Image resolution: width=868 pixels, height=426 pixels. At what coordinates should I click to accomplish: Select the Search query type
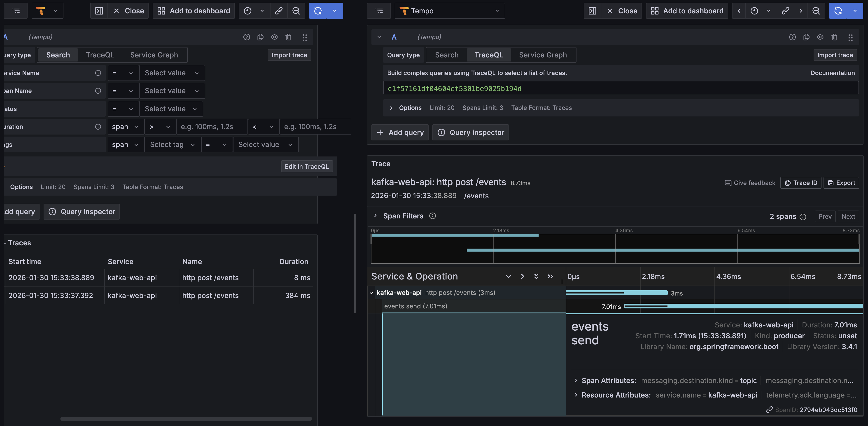click(x=446, y=55)
